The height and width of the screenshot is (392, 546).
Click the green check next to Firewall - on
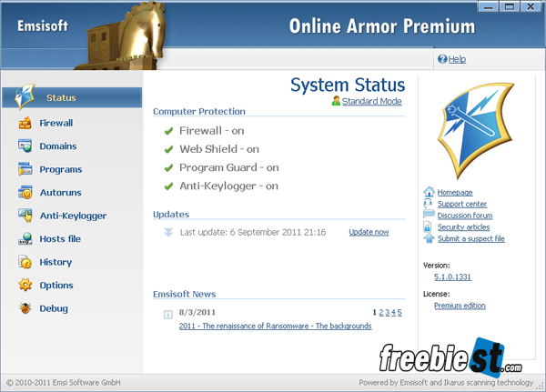pos(168,131)
